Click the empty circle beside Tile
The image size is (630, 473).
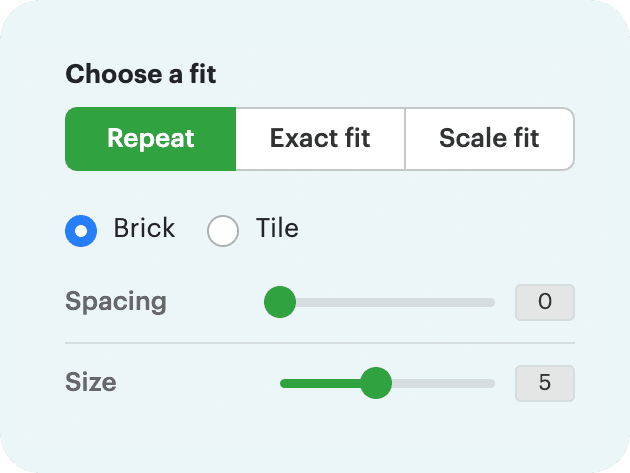point(223,231)
